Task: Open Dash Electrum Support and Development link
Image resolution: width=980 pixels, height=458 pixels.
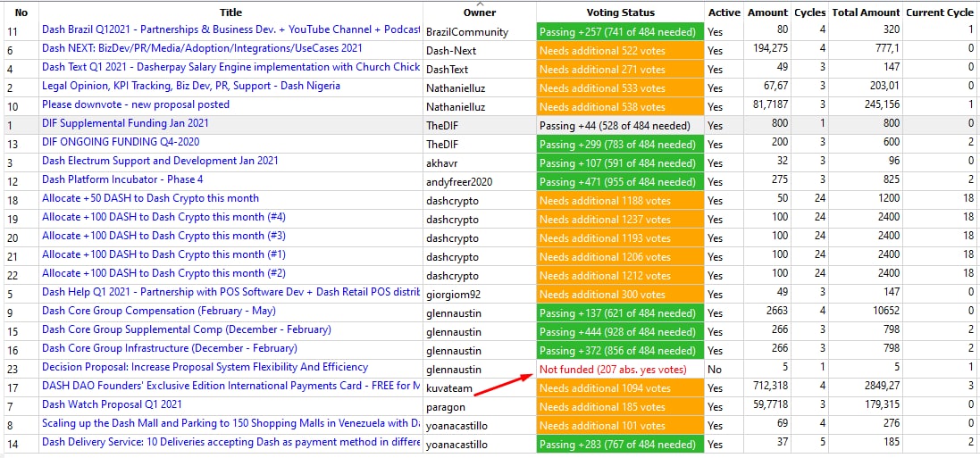Action: pyautogui.click(x=160, y=161)
